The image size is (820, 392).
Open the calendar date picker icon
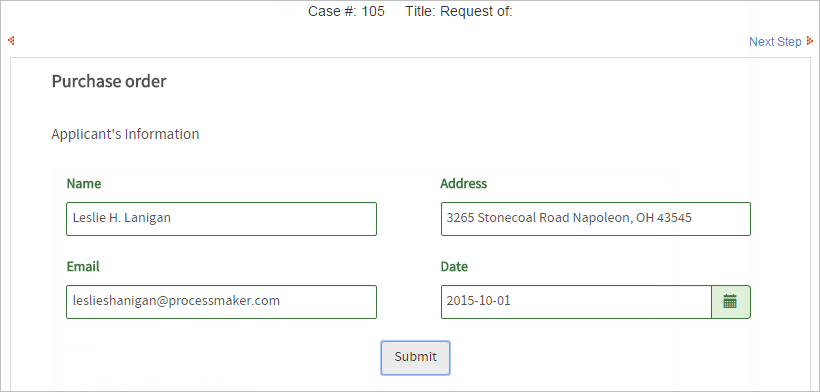[x=731, y=302]
